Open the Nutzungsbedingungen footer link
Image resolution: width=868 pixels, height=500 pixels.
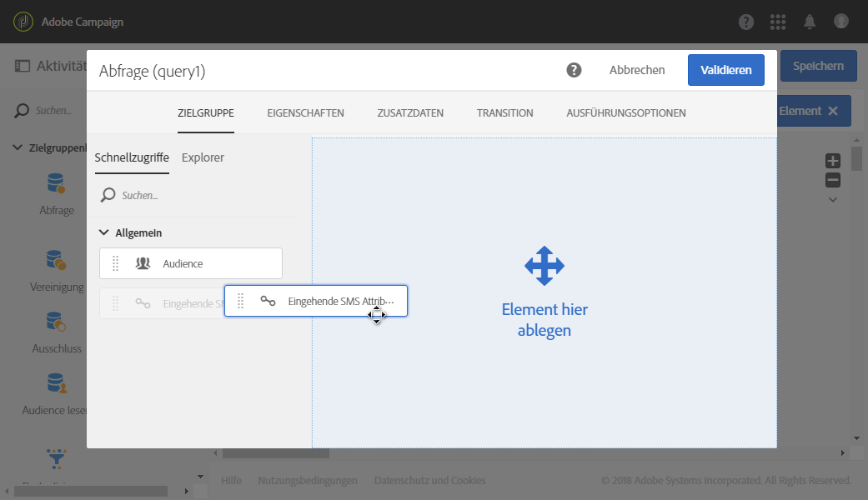click(308, 481)
